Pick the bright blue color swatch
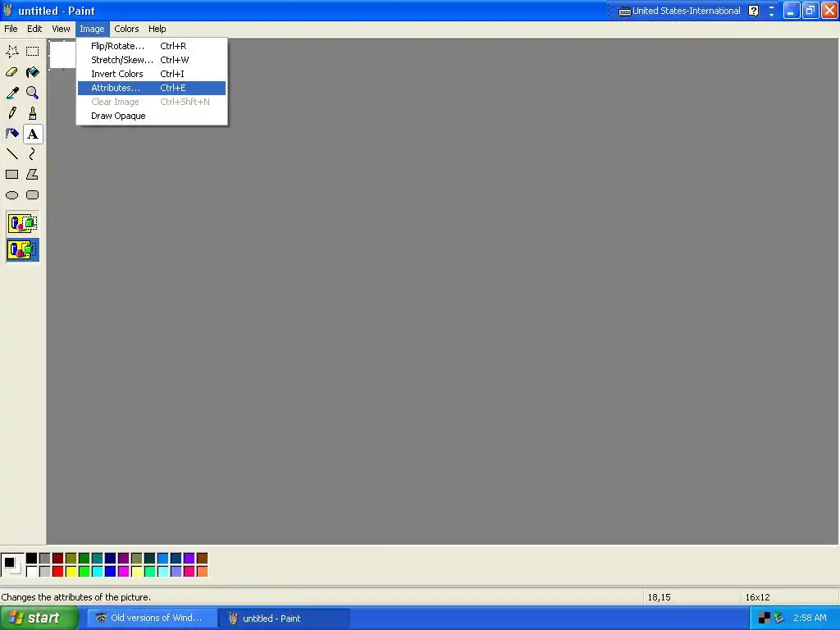 click(111, 572)
